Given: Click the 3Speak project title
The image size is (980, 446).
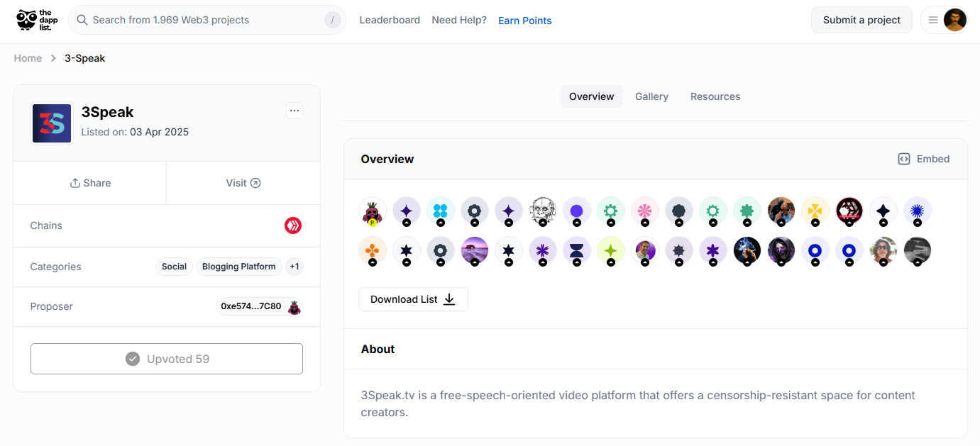Looking at the screenshot, I should [x=107, y=112].
